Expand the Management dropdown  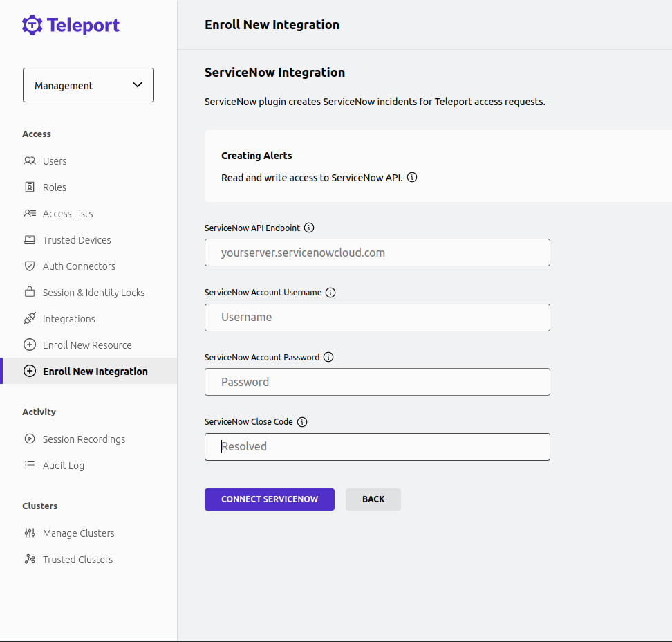pos(88,84)
